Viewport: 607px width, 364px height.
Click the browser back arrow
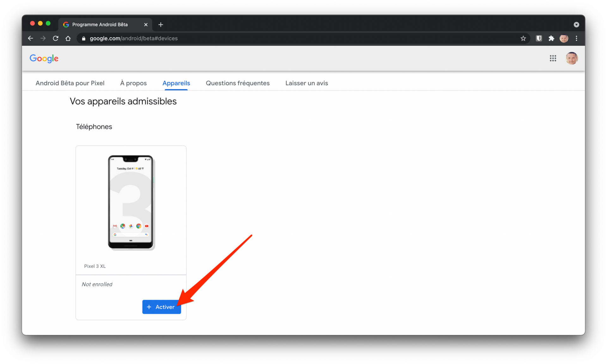tap(30, 38)
